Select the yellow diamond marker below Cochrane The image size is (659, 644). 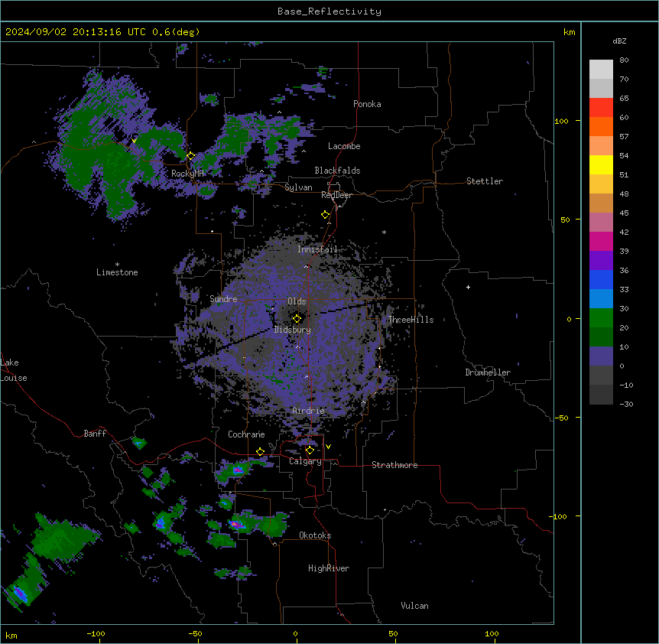(x=260, y=452)
